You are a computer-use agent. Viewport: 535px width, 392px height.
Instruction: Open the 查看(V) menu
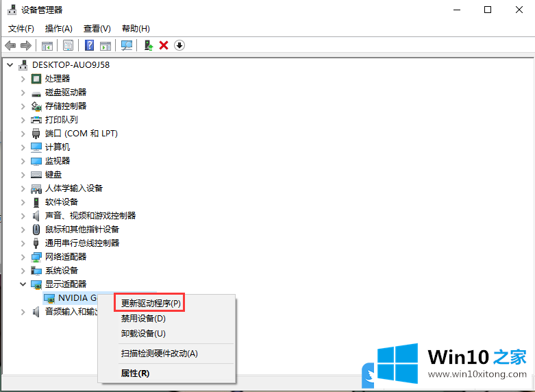pyautogui.click(x=97, y=29)
